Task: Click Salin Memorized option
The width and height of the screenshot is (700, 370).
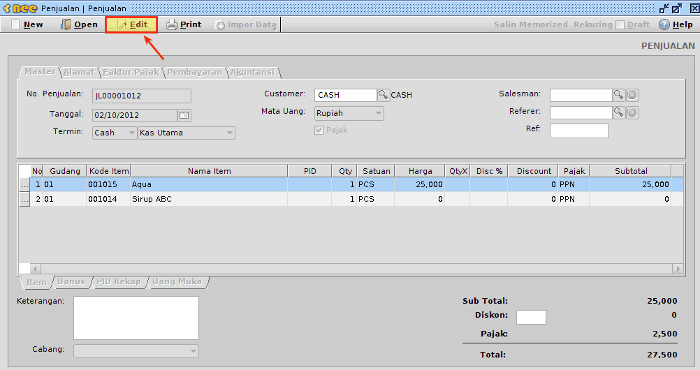Action: 530,25
